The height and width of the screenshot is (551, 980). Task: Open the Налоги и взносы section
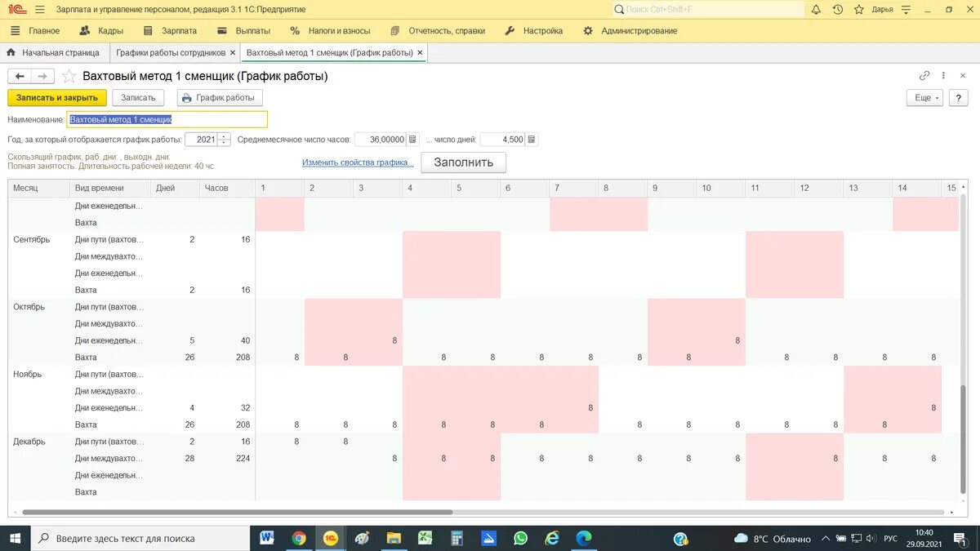(330, 31)
